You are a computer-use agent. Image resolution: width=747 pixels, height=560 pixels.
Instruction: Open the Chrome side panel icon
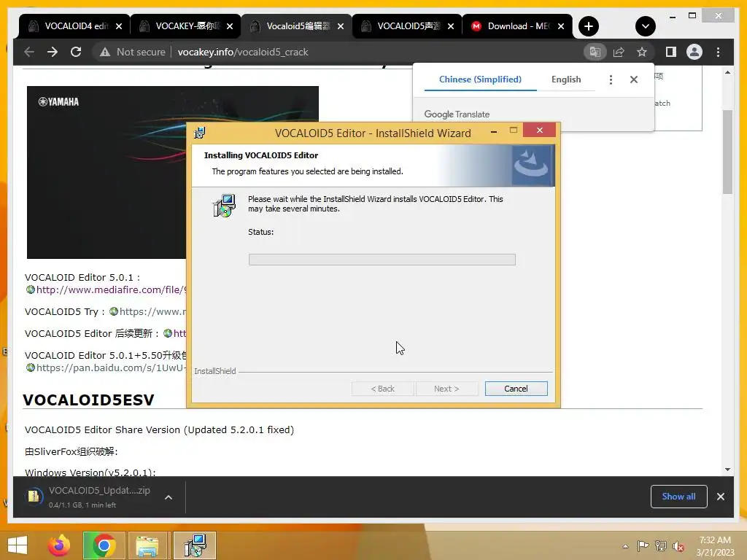pos(671,52)
